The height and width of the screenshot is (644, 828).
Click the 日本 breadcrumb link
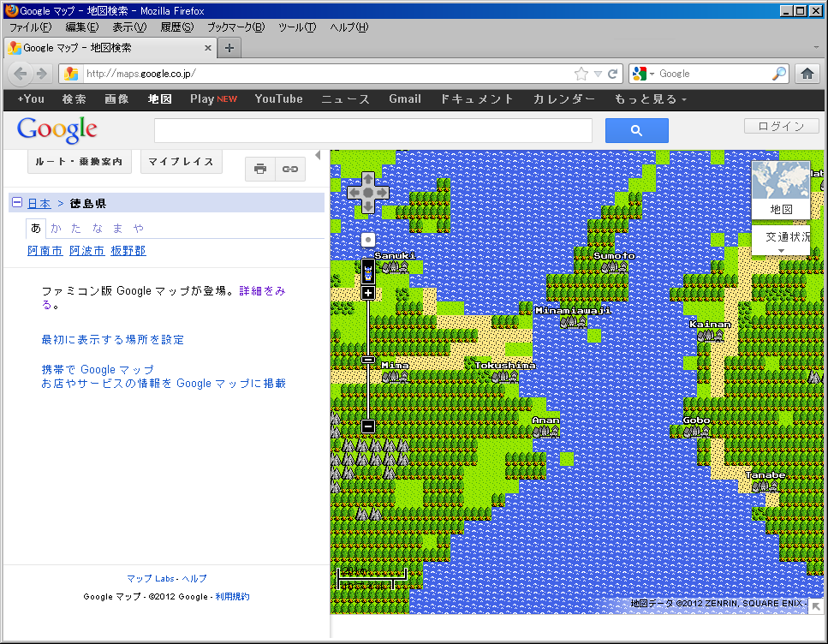(x=39, y=204)
